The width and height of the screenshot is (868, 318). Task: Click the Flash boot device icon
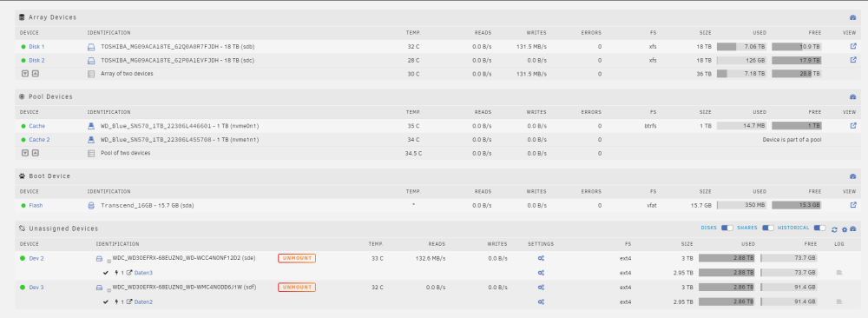tap(91, 206)
